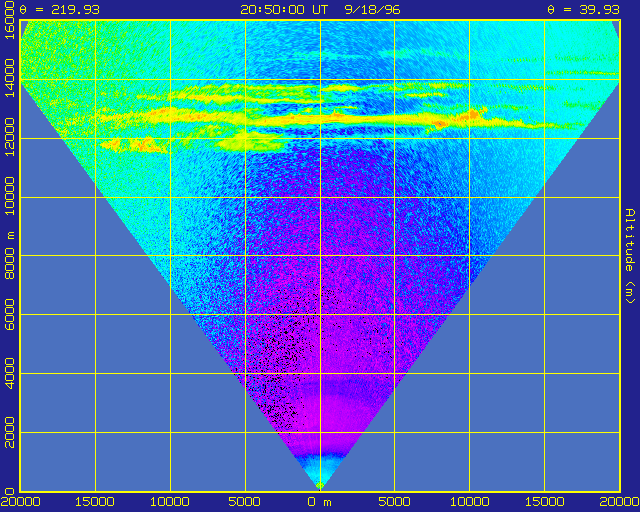Select the 9/18/96 date text
The image size is (640, 512).
pos(372,9)
